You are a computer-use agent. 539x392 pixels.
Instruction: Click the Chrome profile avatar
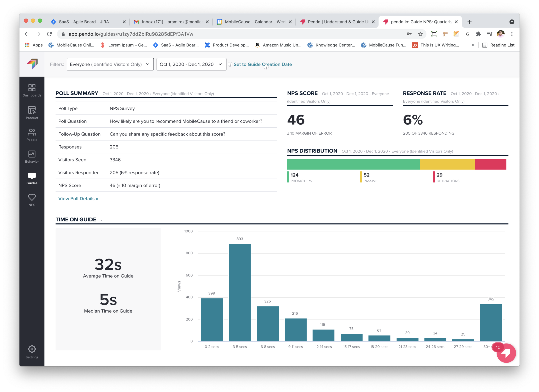coord(501,34)
